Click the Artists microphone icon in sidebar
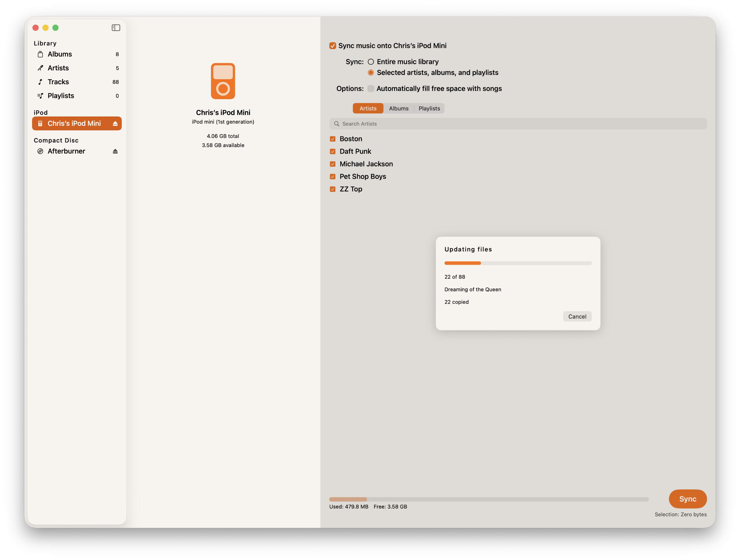Viewport: 740px width, 560px height. [x=40, y=68]
